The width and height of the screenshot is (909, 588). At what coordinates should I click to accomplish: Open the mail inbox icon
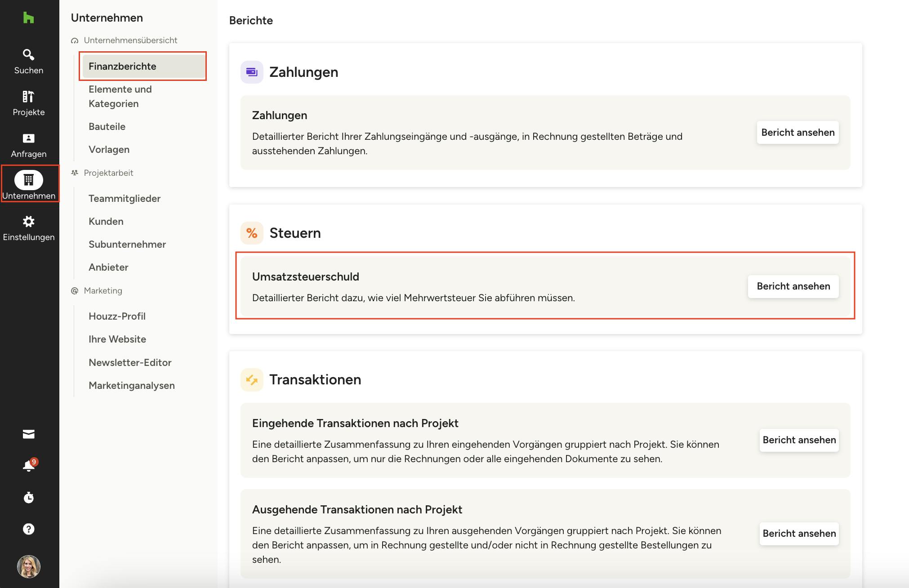(28, 434)
